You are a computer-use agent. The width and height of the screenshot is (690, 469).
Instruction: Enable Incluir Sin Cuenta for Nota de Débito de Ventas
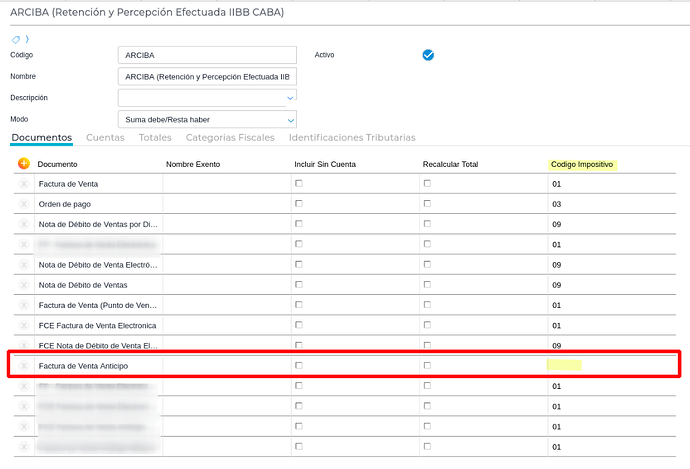click(x=299, y=285)
